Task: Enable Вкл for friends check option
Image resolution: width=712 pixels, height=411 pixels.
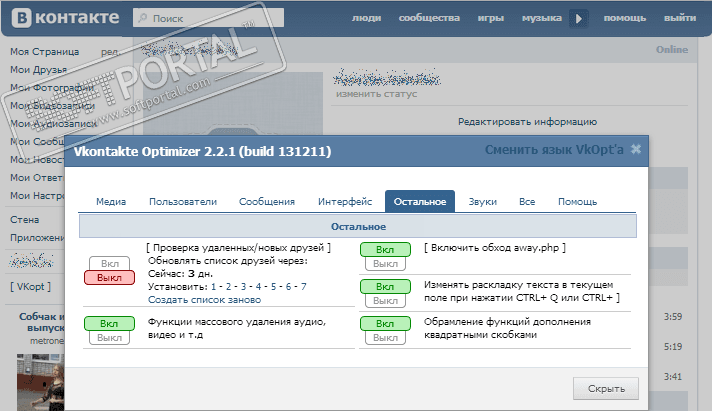Action: [109, 263]
